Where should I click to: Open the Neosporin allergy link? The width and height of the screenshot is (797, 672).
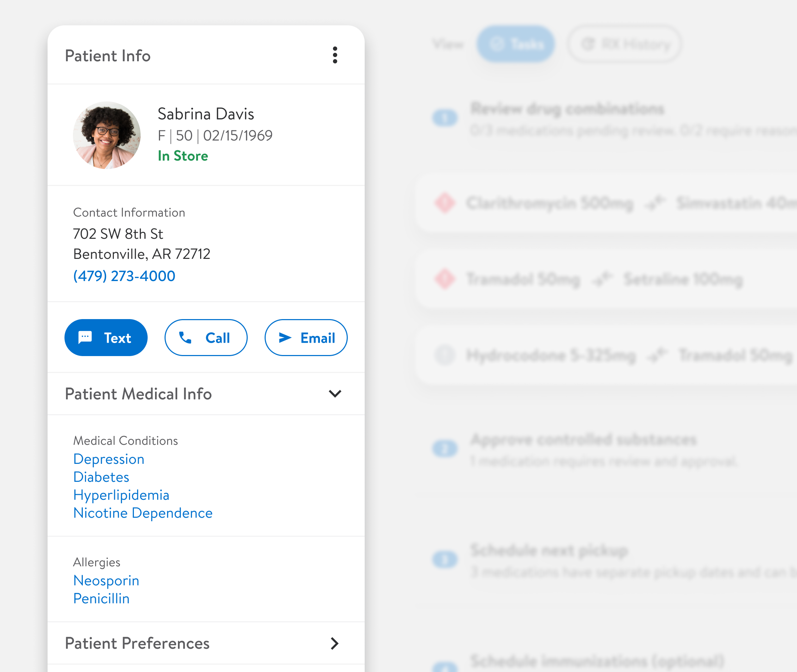(106, 580)
